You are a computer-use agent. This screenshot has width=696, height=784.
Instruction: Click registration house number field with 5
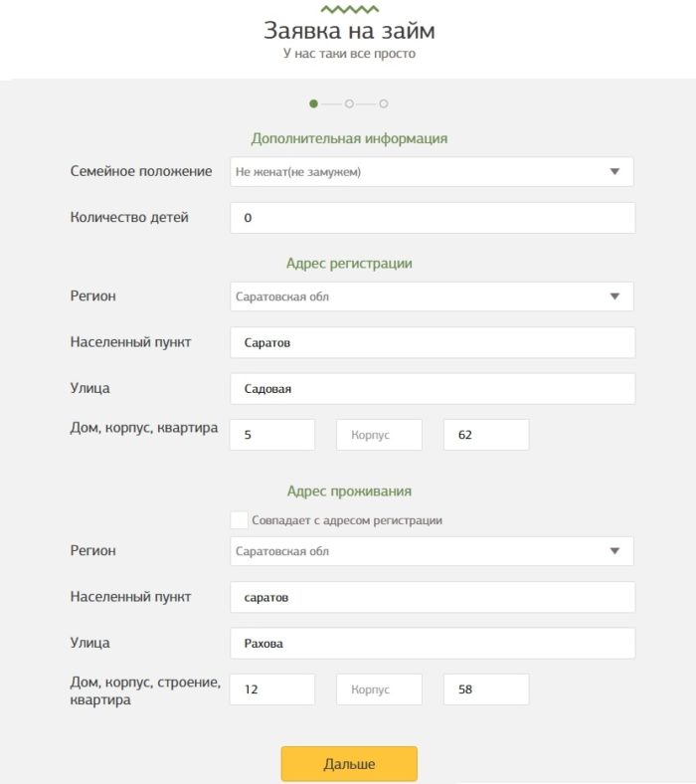(x=271, y=435)
